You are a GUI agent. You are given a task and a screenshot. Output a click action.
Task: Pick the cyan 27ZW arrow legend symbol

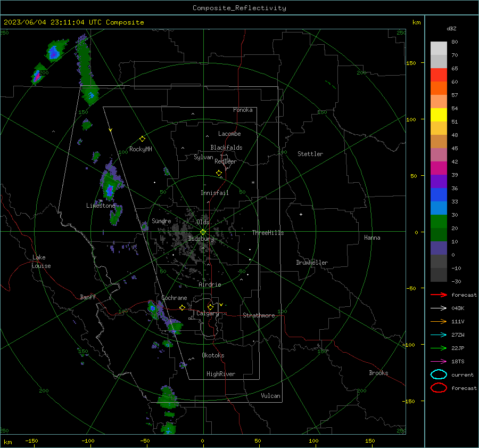coord(439,335)
